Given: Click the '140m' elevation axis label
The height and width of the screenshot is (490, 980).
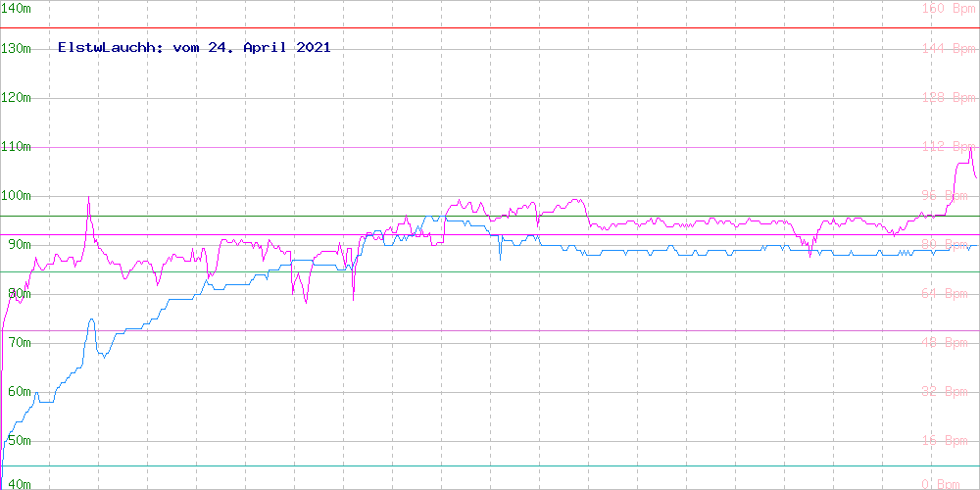Looking at the screenshot, I should [x=17, y=8].
